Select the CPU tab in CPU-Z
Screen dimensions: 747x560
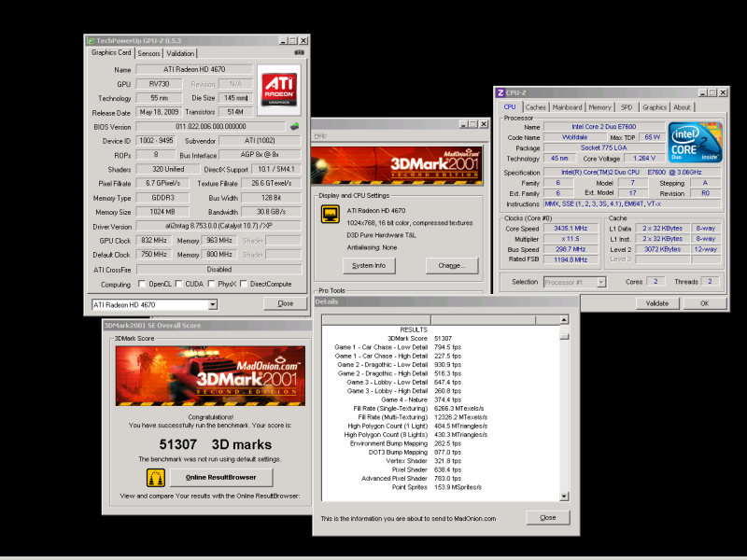[x=510, y=106]
